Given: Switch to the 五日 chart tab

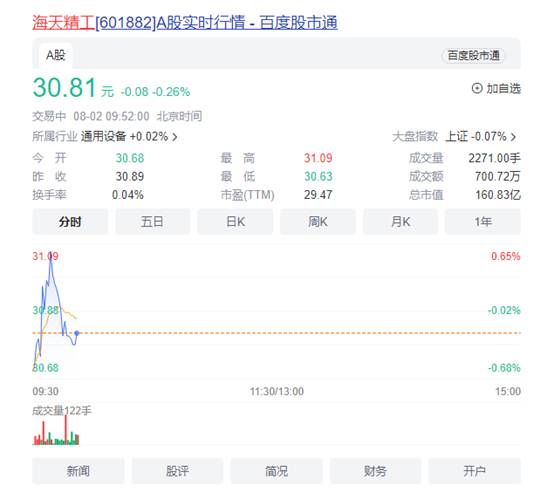Looking at the screenshot, I should (x=152, y=221).
